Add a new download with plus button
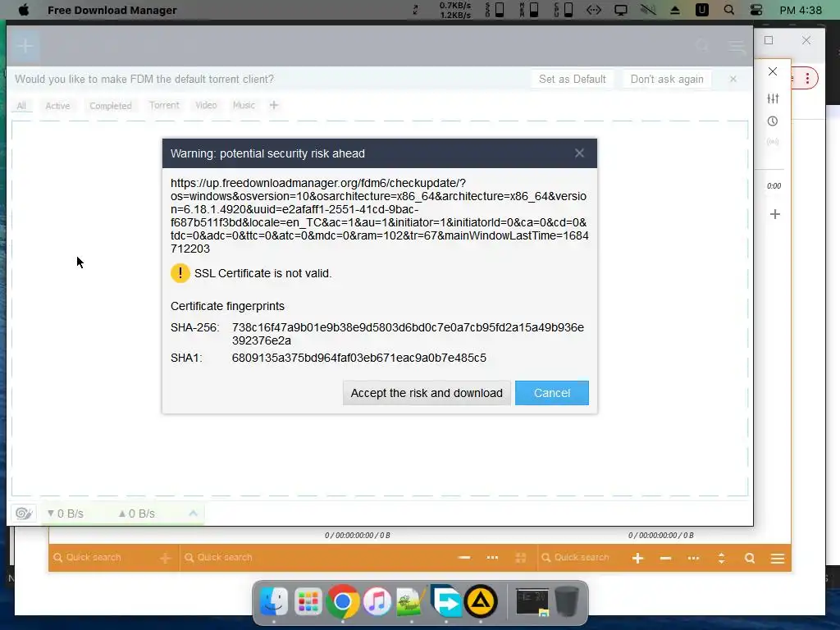 25,46
